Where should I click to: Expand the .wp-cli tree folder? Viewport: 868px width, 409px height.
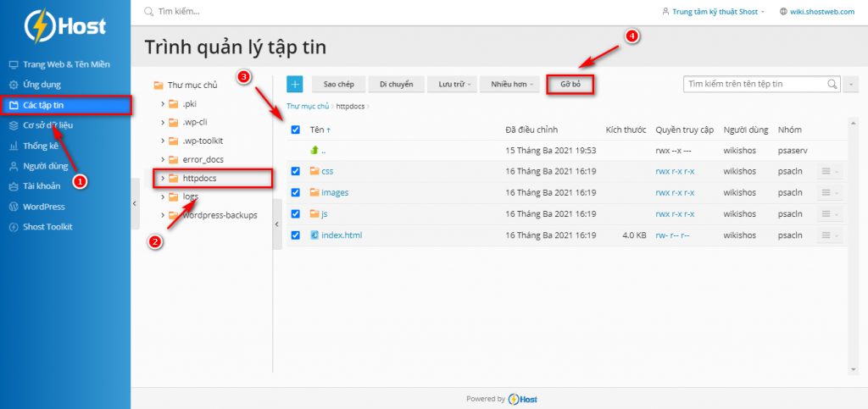(x=163, y=122)
